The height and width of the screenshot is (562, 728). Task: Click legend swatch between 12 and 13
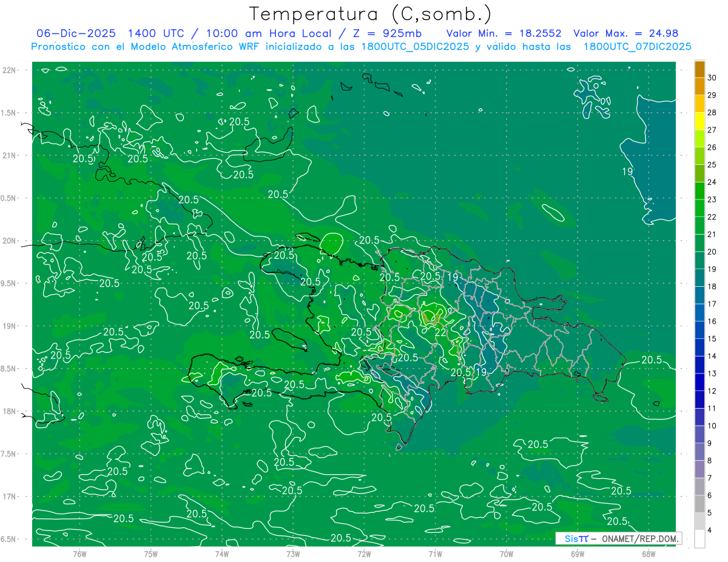699,382
